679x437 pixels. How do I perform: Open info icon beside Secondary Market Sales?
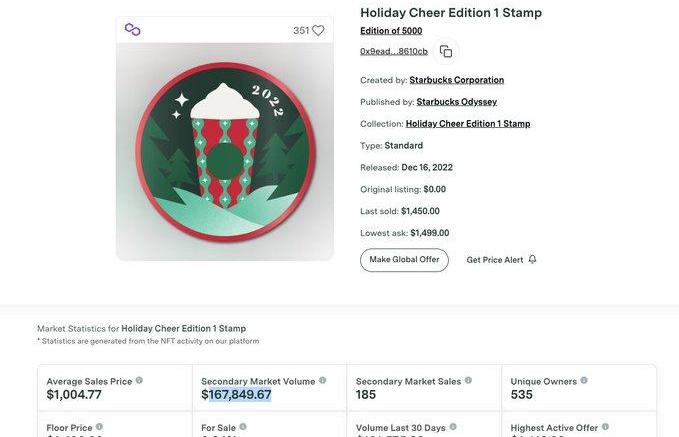(x=468, y=381)
